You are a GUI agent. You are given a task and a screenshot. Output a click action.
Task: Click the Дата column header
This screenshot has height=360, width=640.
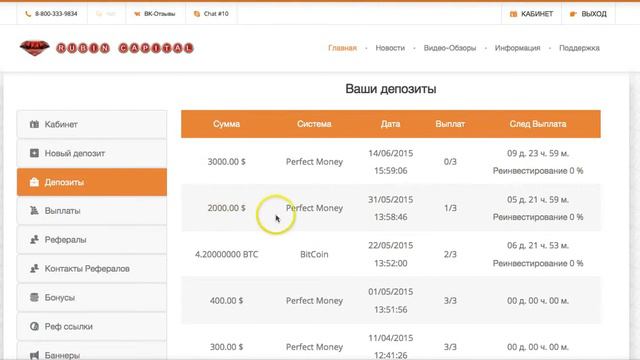pos(391,124)
